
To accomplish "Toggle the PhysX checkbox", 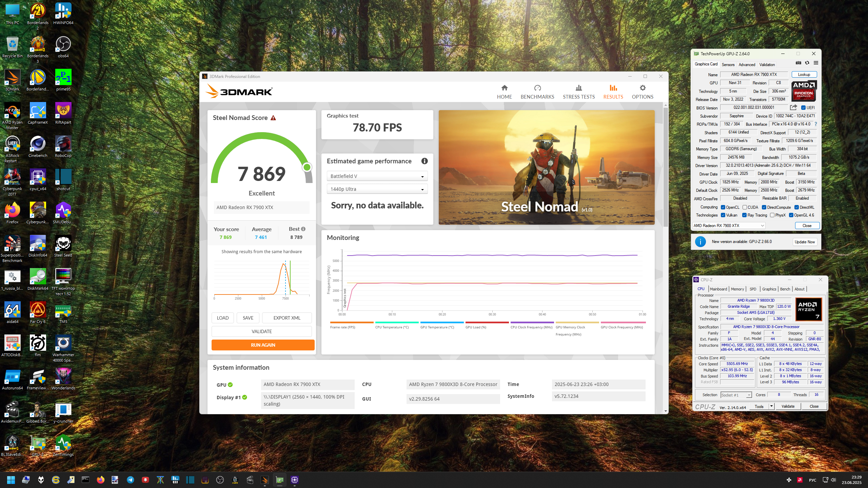I will pyautogui.click(x=772, y=215).
